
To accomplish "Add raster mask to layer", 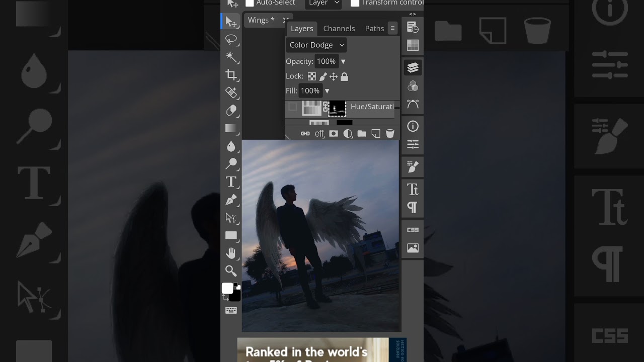I will tap(333, 133).
